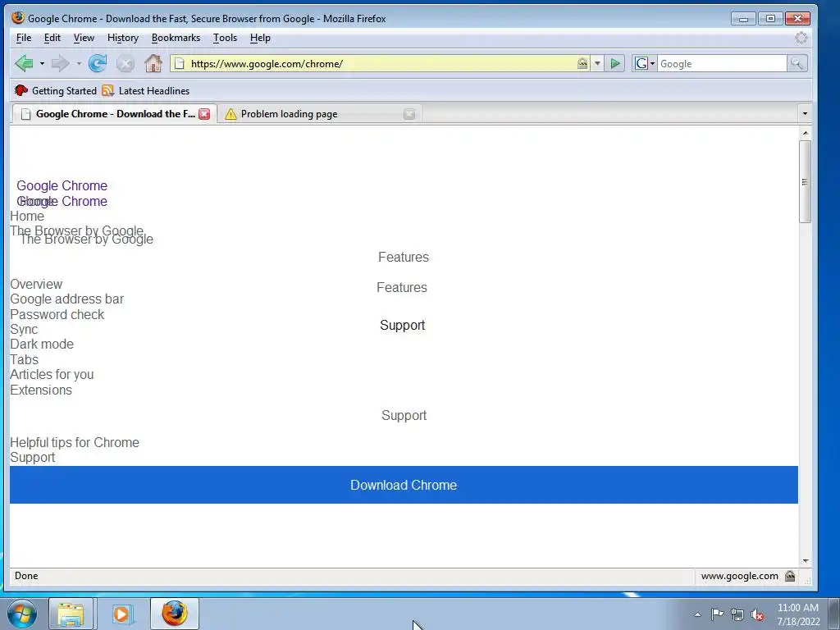This screenshot has height=630, width=840.
Task: Click the stop loading button
Action: 126,64
